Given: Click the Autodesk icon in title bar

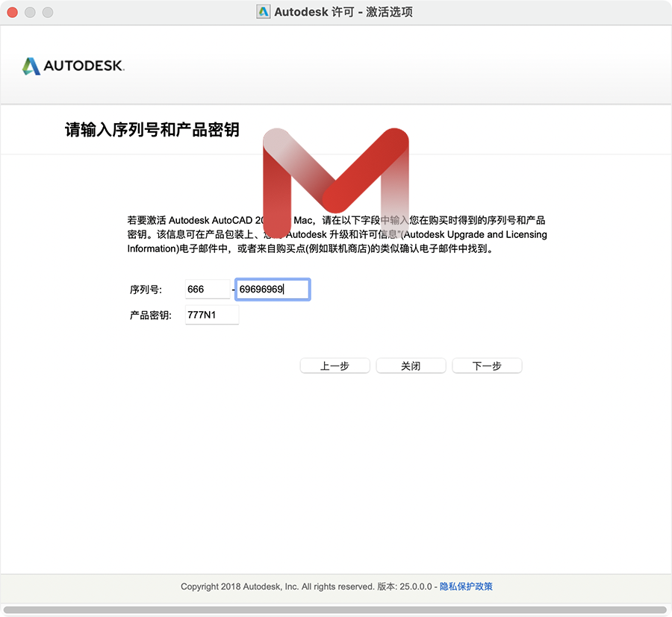Looking at the screenshot, I should coord(263,12).
